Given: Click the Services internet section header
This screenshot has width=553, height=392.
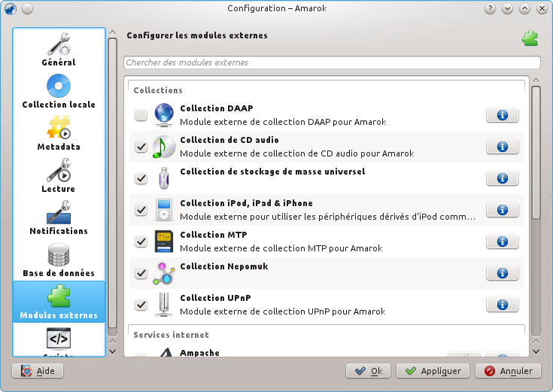Looking at the screenshot, I should [171, 335].
